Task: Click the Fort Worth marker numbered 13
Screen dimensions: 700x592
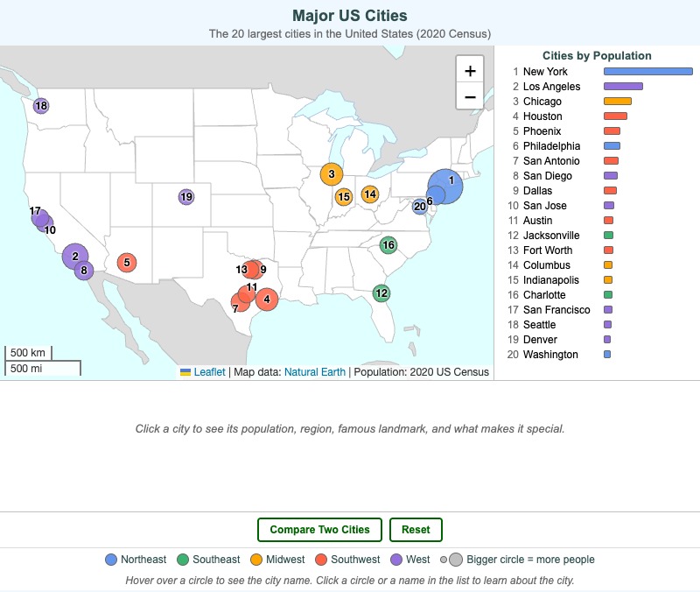Action: tap(248, 270)
